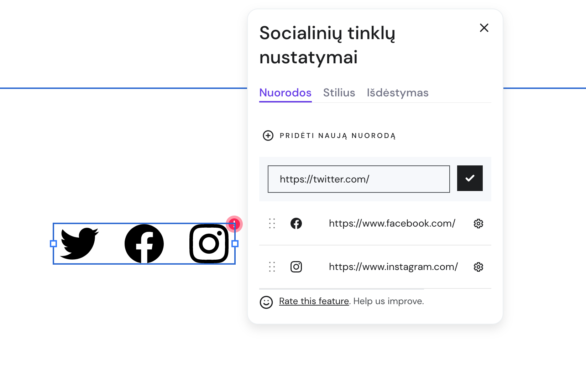Select the Nuorodos tab
The width and height of the screenshot is (586, 392).
tap(285, 93)
